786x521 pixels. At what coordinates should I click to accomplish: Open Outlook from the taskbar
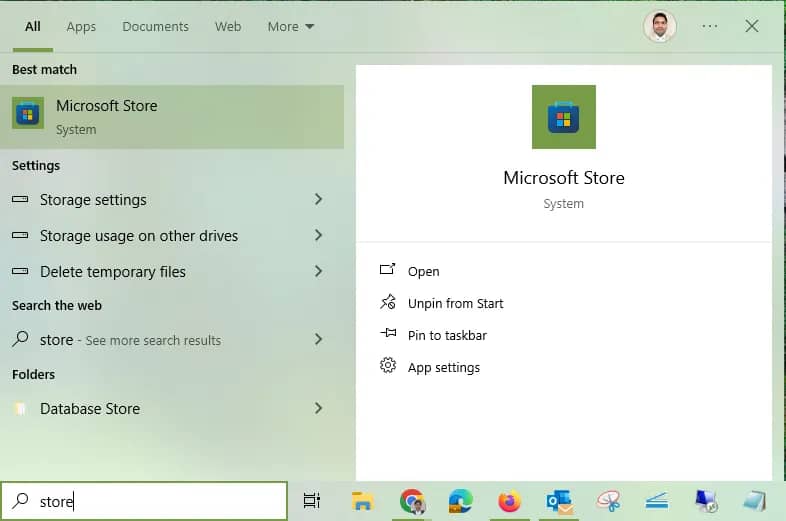[559, 502]
